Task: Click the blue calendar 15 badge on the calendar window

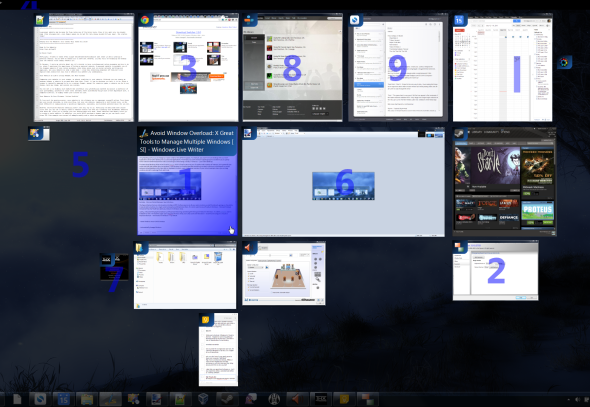Action: [459, 20]
